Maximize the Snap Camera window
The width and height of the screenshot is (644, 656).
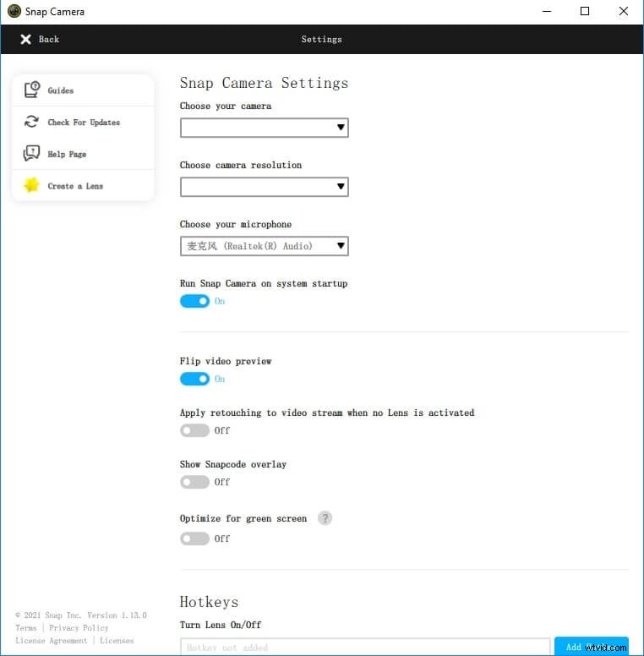click(585, 12)
